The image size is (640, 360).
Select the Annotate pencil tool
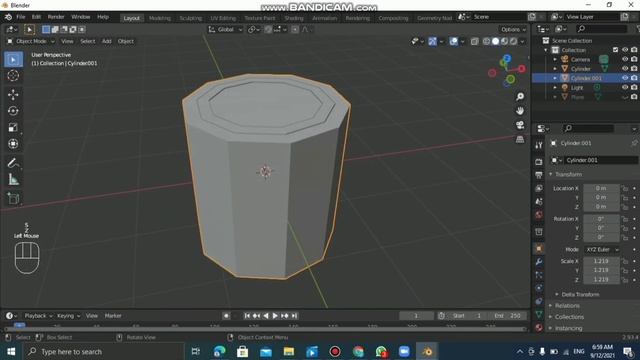coord(13,163)
